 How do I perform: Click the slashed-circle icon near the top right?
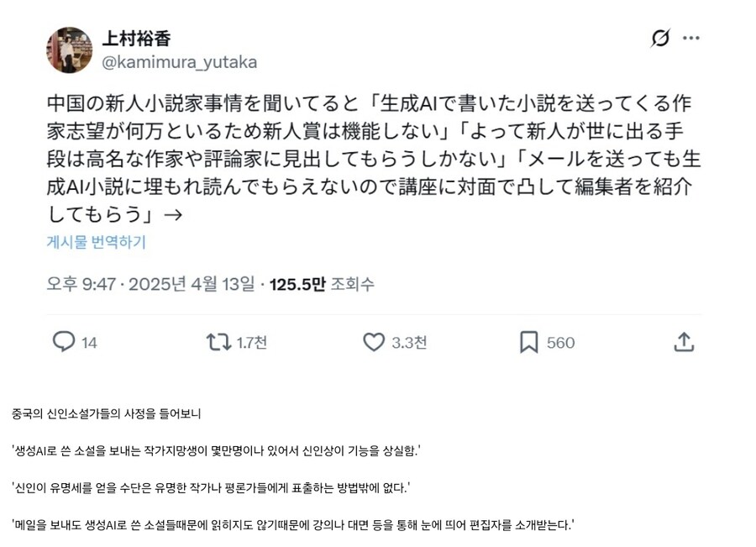pos(660,37)
